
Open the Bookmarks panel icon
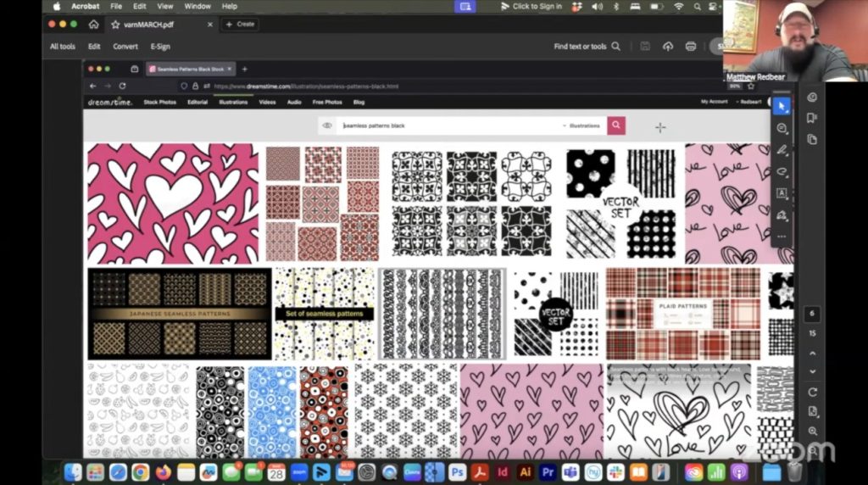[812, 118]
